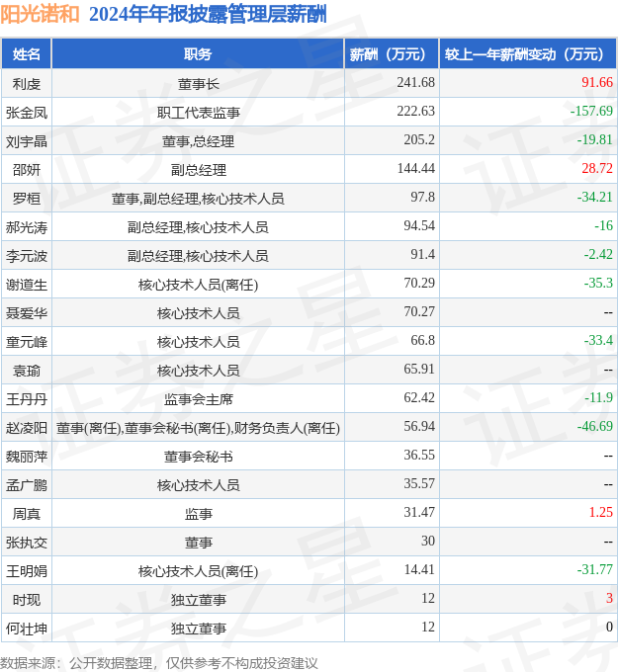This screenshot has width=618, height=672.
Task: Select the name cell 聂爱华
Action: click(26, 313)
